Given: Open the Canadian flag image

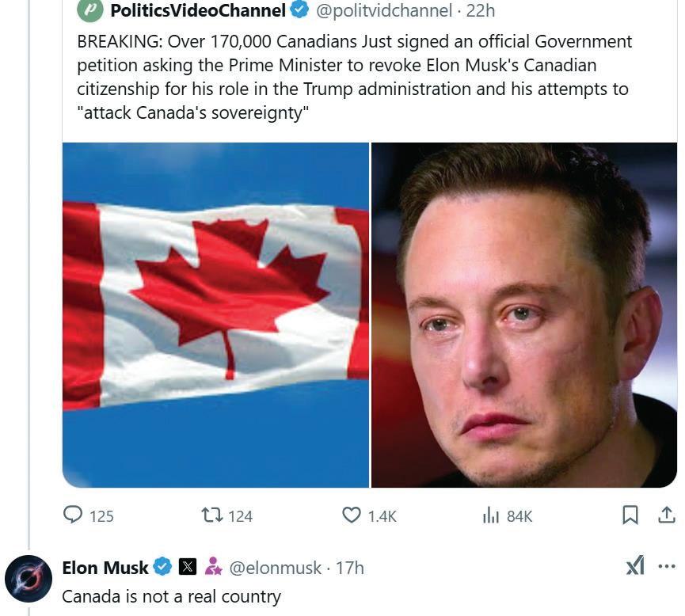Looking at the screenshot, I should click(215, 314).
